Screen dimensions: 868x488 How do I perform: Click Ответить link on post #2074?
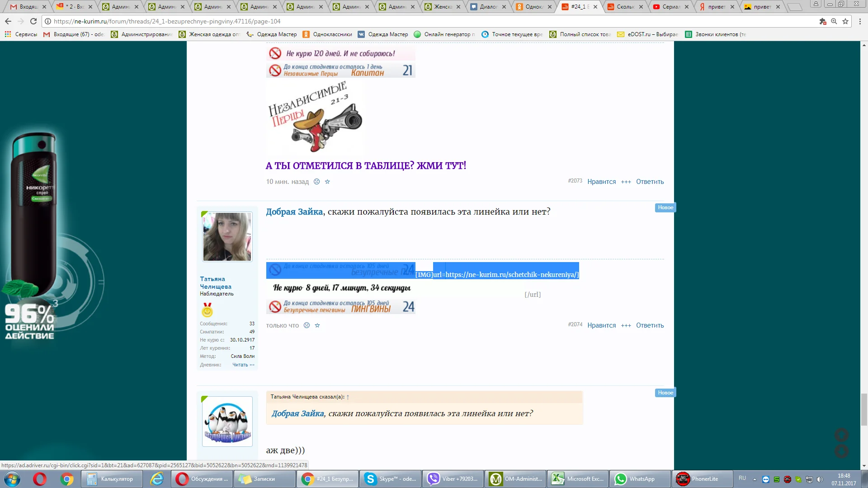(x=650, y=325)
